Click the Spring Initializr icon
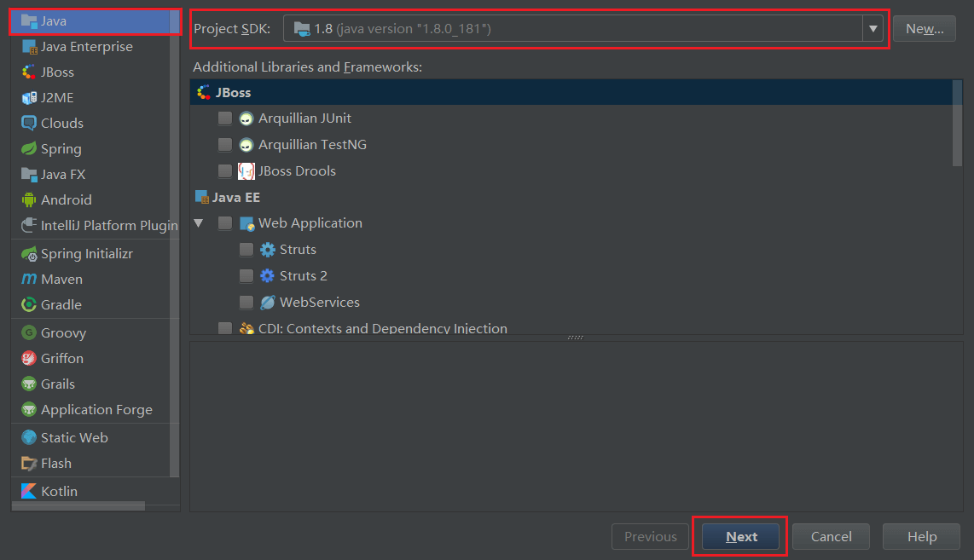The height and width of the screenshot is (560, 974). point(29,253)
